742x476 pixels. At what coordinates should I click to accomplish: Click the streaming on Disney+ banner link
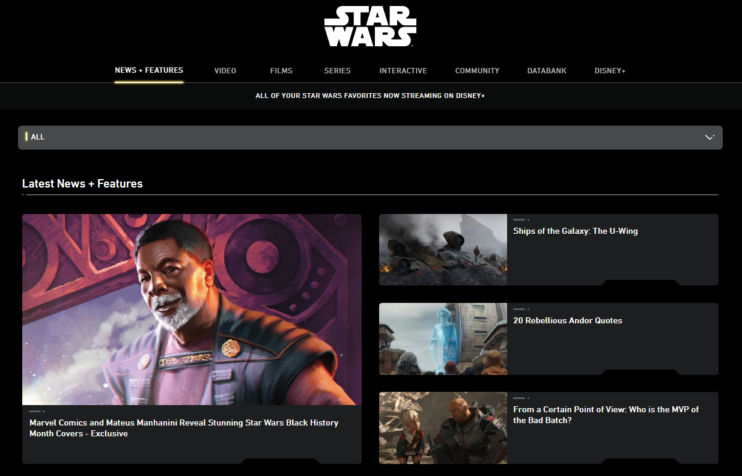click(x=370, y=96)
